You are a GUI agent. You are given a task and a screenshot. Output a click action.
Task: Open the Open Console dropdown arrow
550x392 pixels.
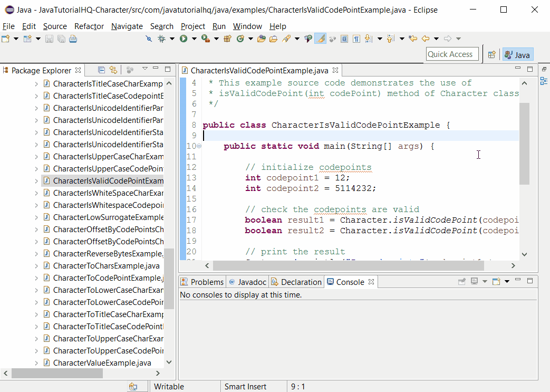click(x=507, y=281)
